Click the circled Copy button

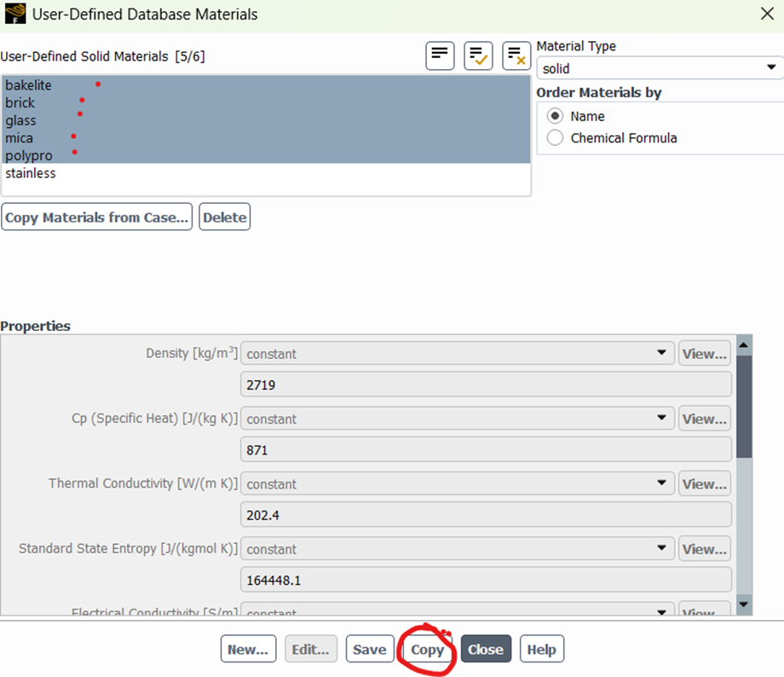428,649
